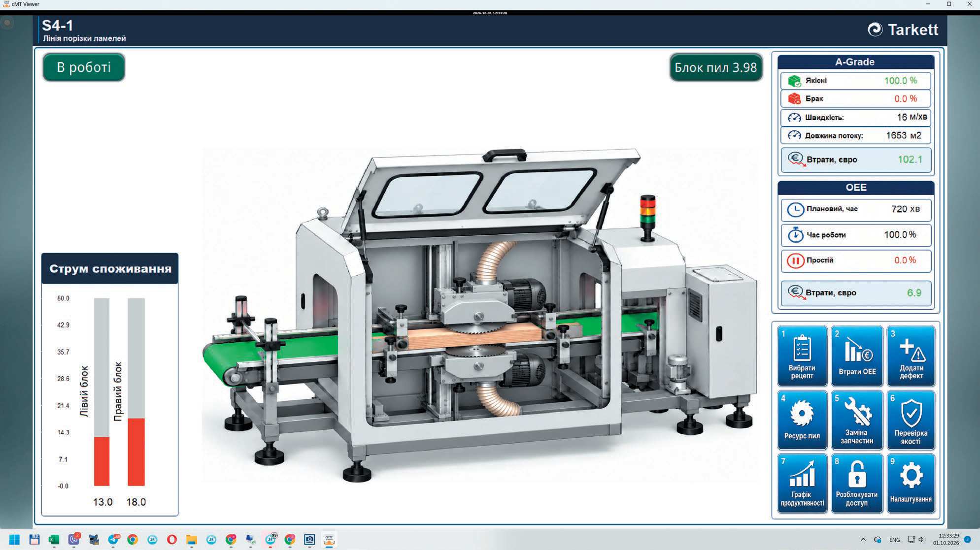Click the Втрати, євро 102.1 field
This screenshot has height=550, width=980.
pyautogui.click(x=856, y=160)
